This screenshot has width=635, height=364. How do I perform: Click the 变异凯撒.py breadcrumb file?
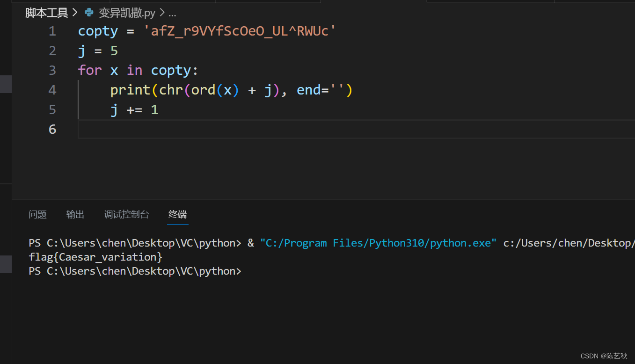click(127, 13)
